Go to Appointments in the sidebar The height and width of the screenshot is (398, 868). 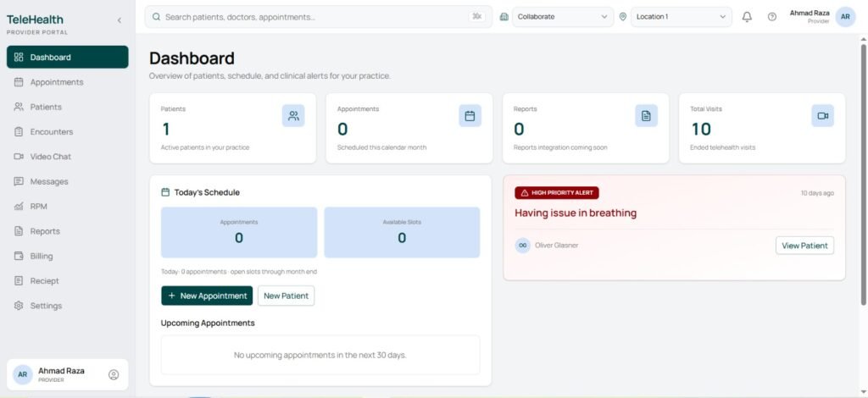(68, 82)
